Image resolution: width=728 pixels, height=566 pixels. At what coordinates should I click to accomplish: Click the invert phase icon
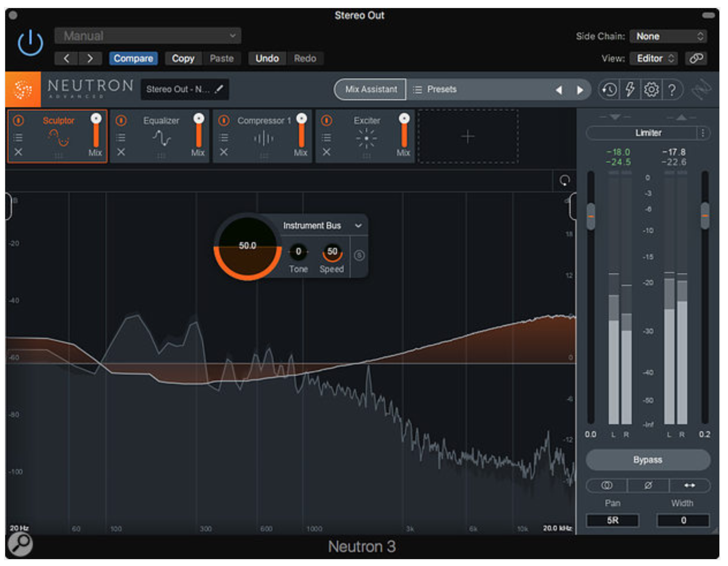tap(648, 485)
